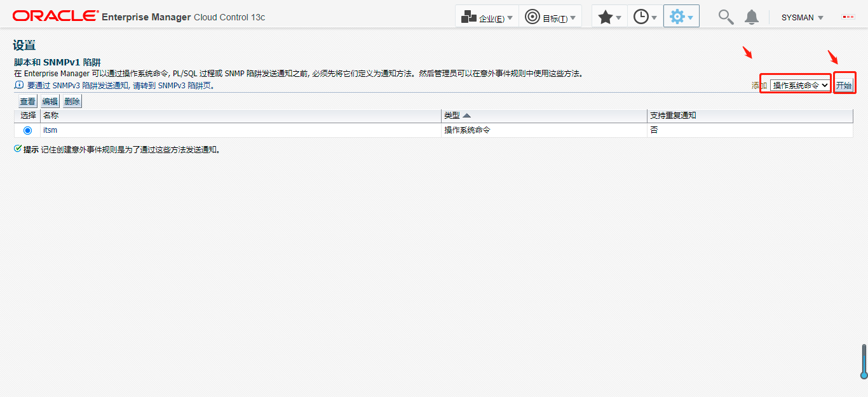The width and height of the screenshot is (868, 397).
Task: Open the notifications bell
Action: pos(752,17)
